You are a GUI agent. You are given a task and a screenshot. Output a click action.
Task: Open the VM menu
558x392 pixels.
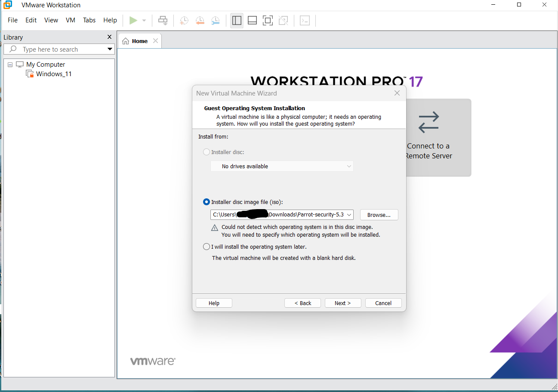[x=71, y=20]
